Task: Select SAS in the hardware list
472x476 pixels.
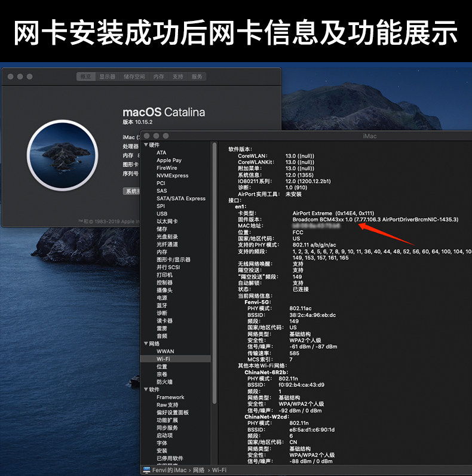Action: pos(161,191)
